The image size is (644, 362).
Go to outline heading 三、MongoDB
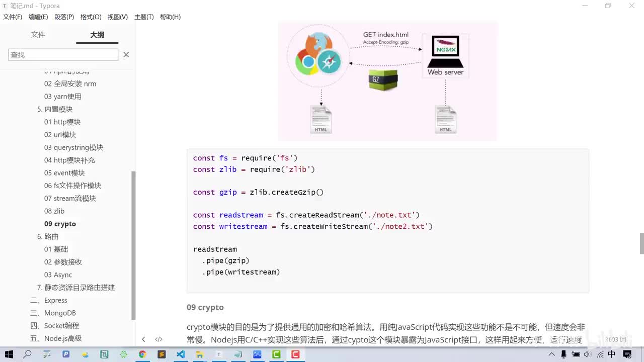coord(53,313)
